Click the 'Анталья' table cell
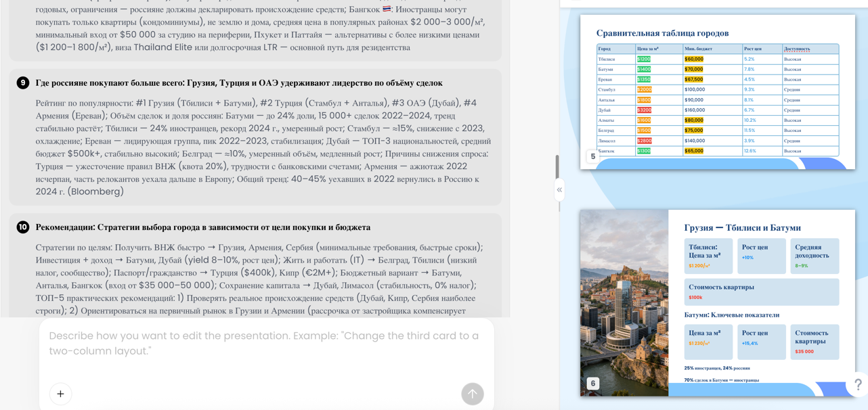The width and height of the screenshot is (868, 410). 615,99
